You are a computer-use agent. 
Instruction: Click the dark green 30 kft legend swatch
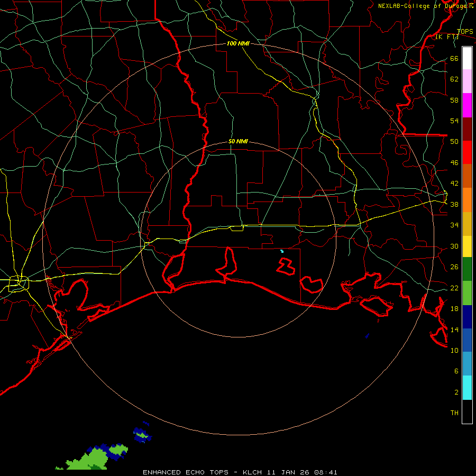pyautogui.click(x=467, y=269)
